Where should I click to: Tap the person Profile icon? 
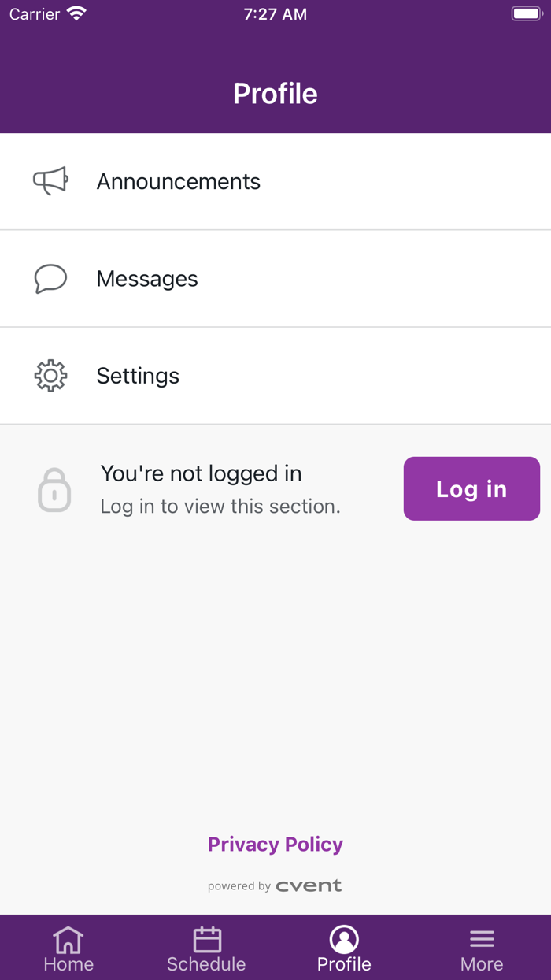[x=344, y=939]
